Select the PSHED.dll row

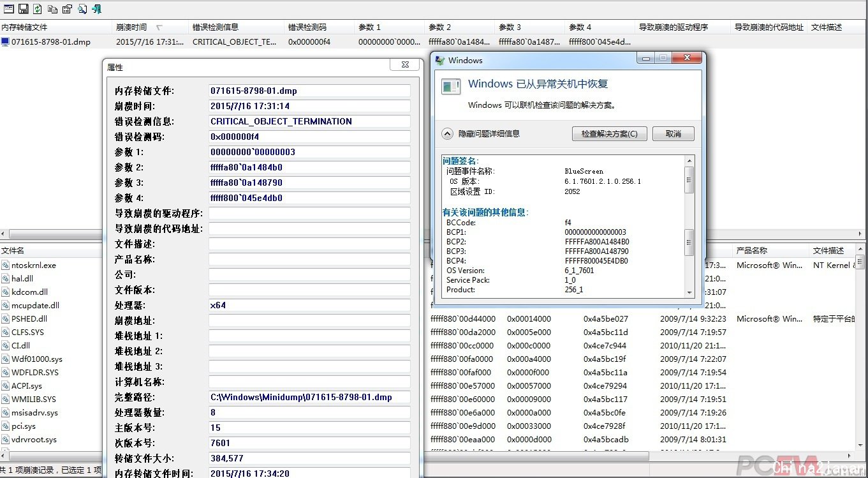point(51,319)
